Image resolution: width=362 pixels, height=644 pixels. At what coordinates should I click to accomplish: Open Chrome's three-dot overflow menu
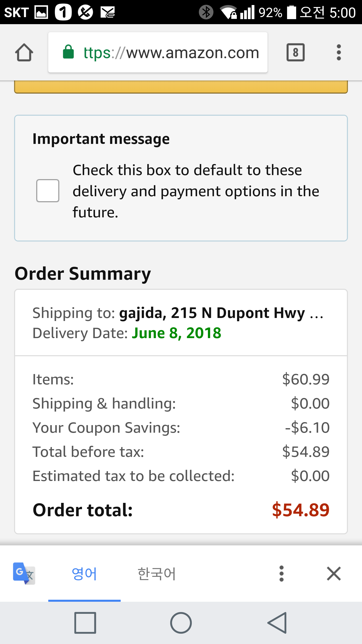[x=339, y=52]
